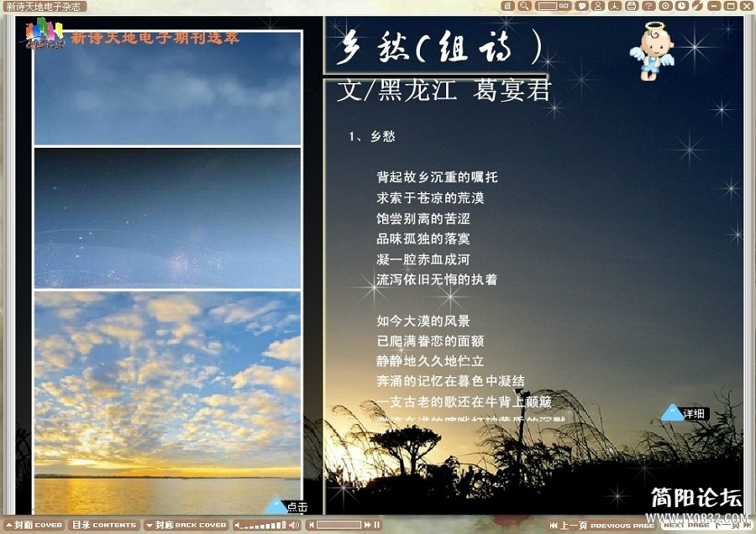Jump to the 封底 BACK COVER page
This screenshot has height=534, width=756.
tap(186, 525)
